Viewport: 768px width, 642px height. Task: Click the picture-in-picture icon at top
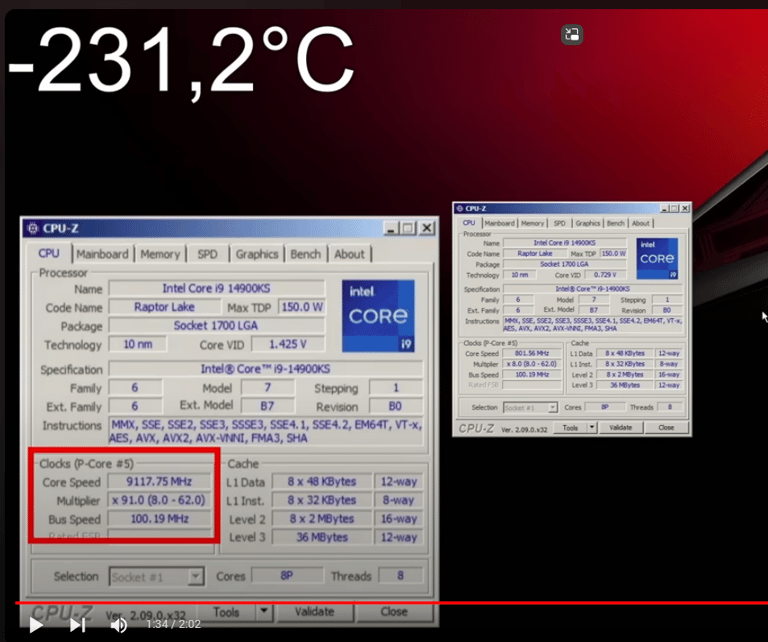pyautogui.click(x=572, y=35)
